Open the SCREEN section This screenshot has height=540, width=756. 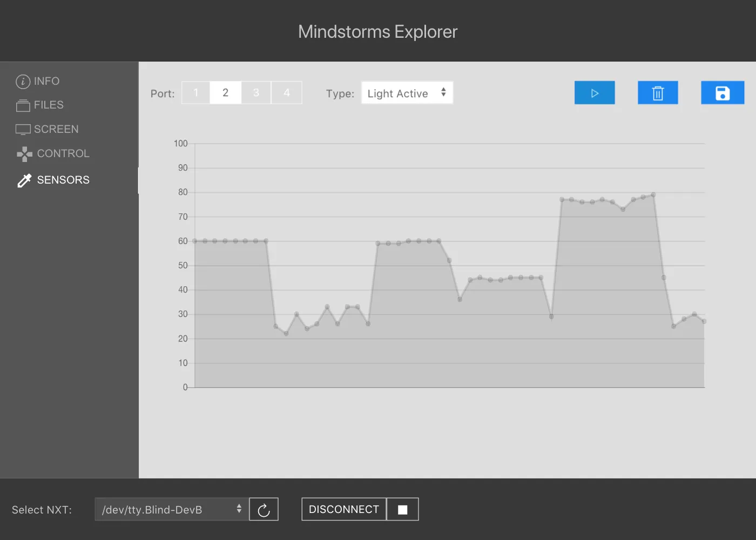click(x=48, y=129)
